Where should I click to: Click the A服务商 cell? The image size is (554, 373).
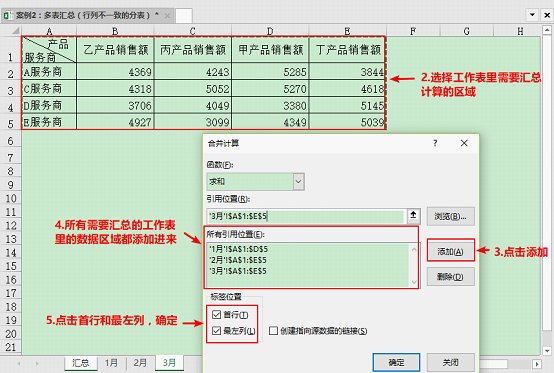49,72
